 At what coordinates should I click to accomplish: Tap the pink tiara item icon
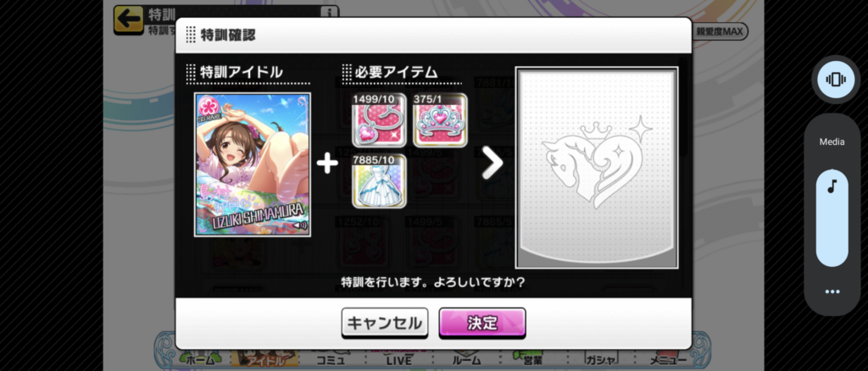[440, 120]
